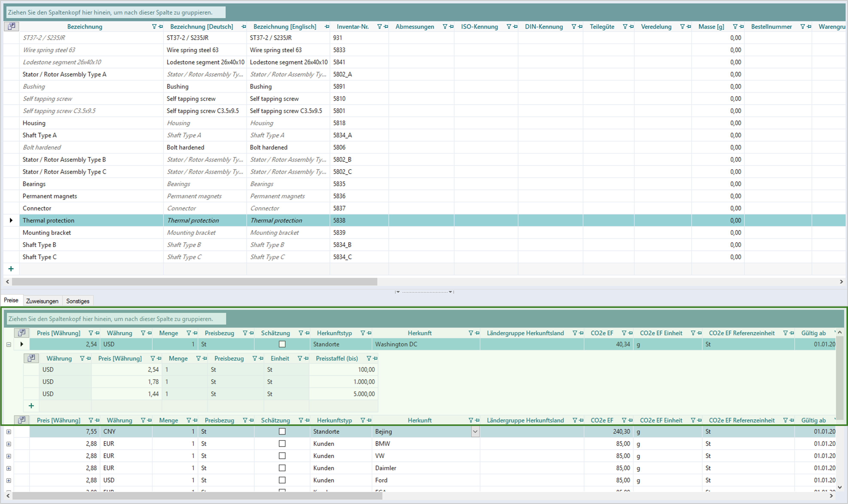This screenshot has height=504, width=848.
Task: Open the Herkunft dropdown in Bejing row
Action: [475, 432]
